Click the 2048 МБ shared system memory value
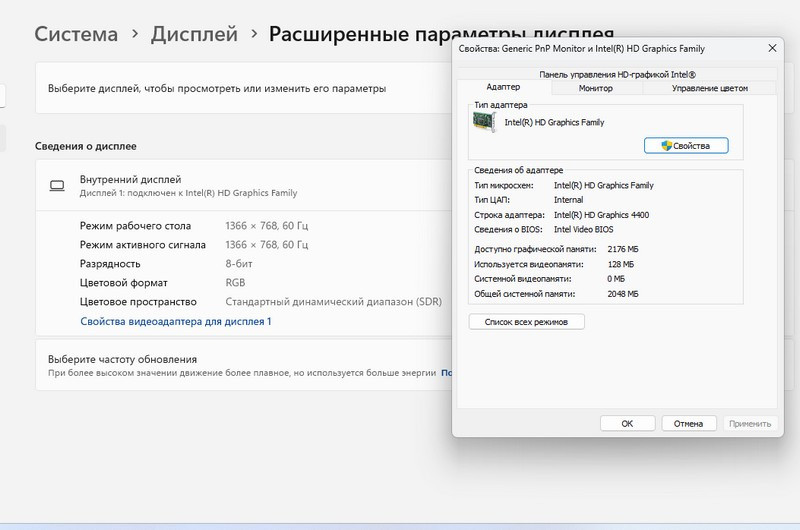Viewport: 800px width, 530px height. 623,294
